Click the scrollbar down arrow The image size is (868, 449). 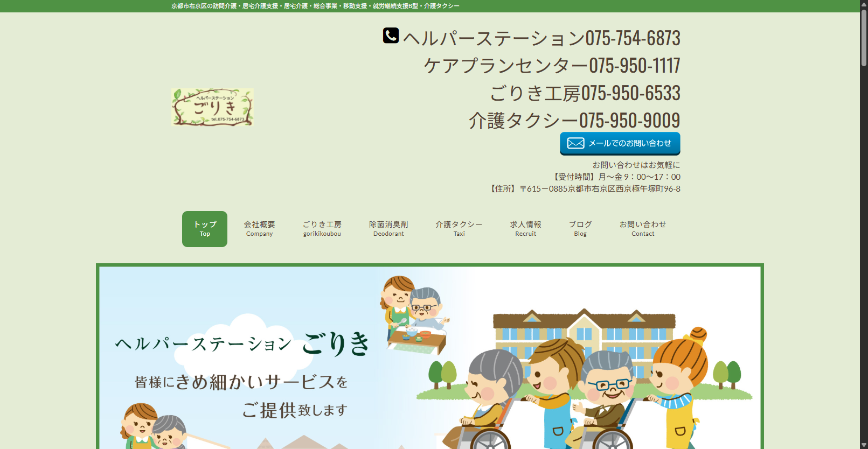tap(864, 445)
